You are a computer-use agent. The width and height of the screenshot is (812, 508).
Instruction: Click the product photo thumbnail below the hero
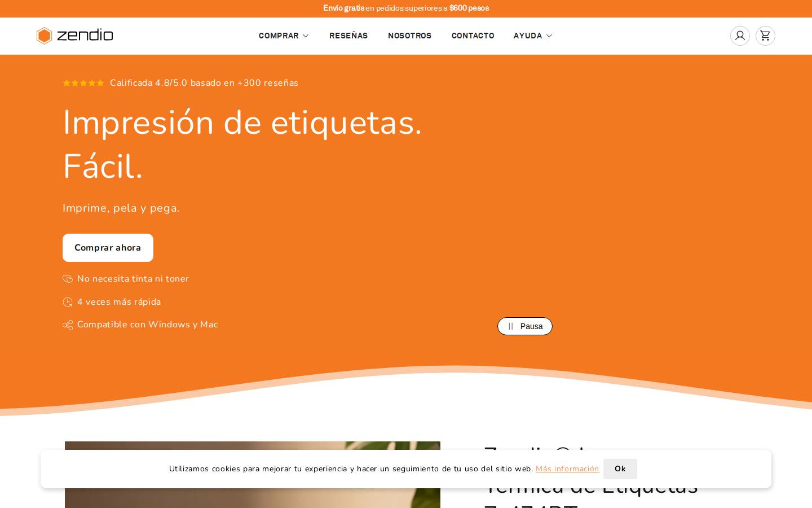coord(253,475)
